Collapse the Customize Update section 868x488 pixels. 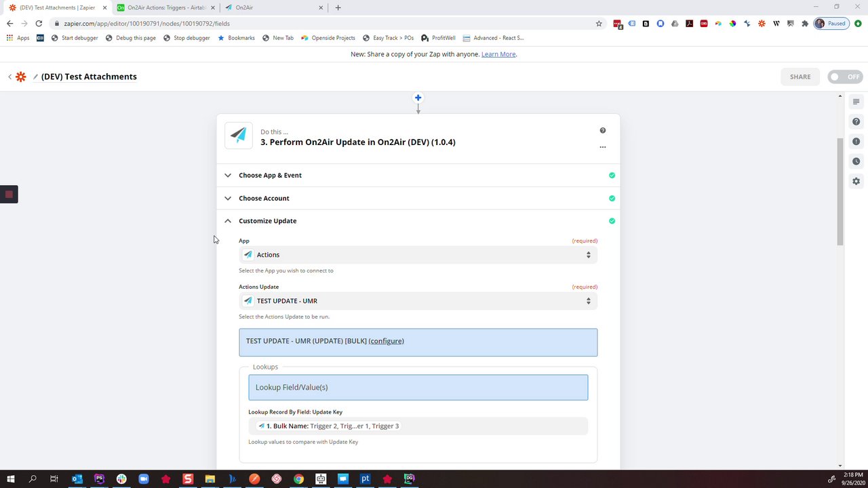(x=418, y=221)
